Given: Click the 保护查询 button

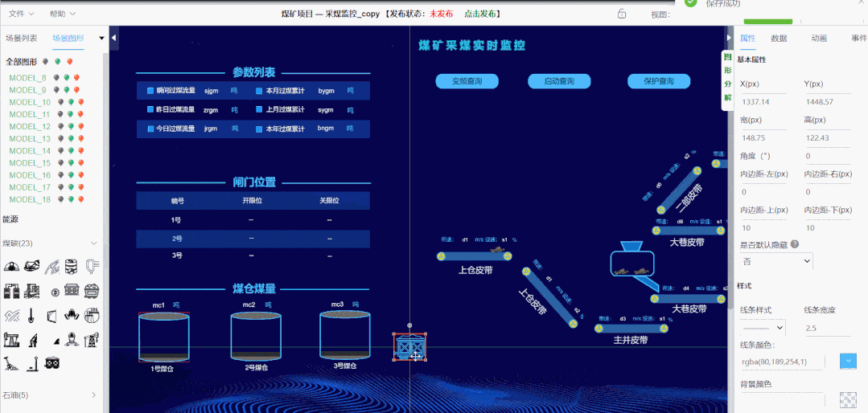Looking at the screenshot, I should pyautogui.click(x=659, y=81).
